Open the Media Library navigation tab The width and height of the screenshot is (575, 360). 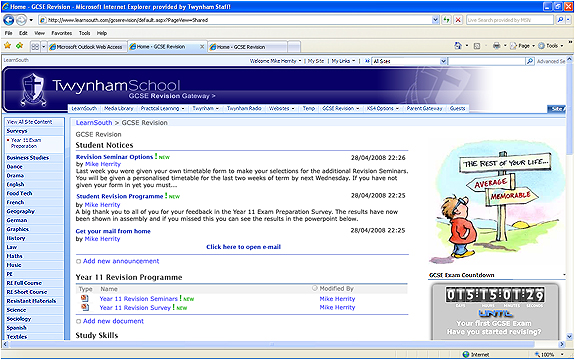118,109
